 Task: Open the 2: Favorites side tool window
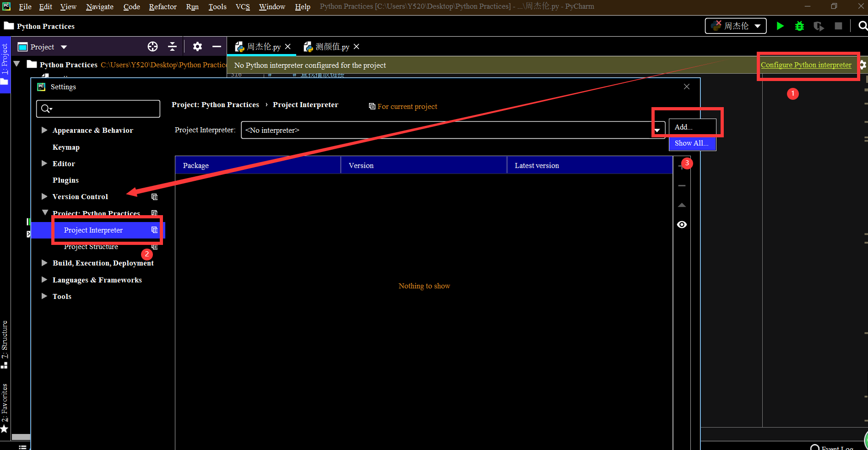coord(5,407)
